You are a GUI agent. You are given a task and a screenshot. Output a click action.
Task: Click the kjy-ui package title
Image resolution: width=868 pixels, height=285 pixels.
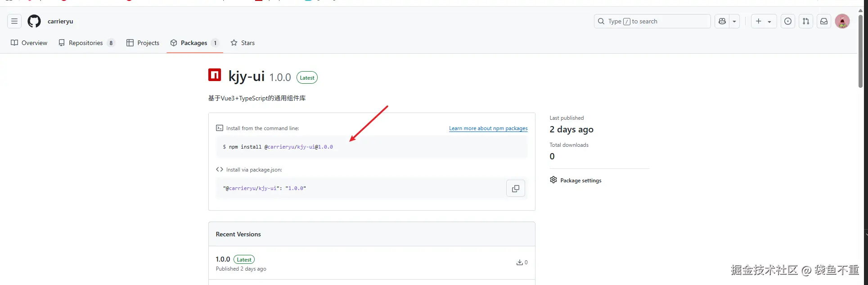coord(246,76)
